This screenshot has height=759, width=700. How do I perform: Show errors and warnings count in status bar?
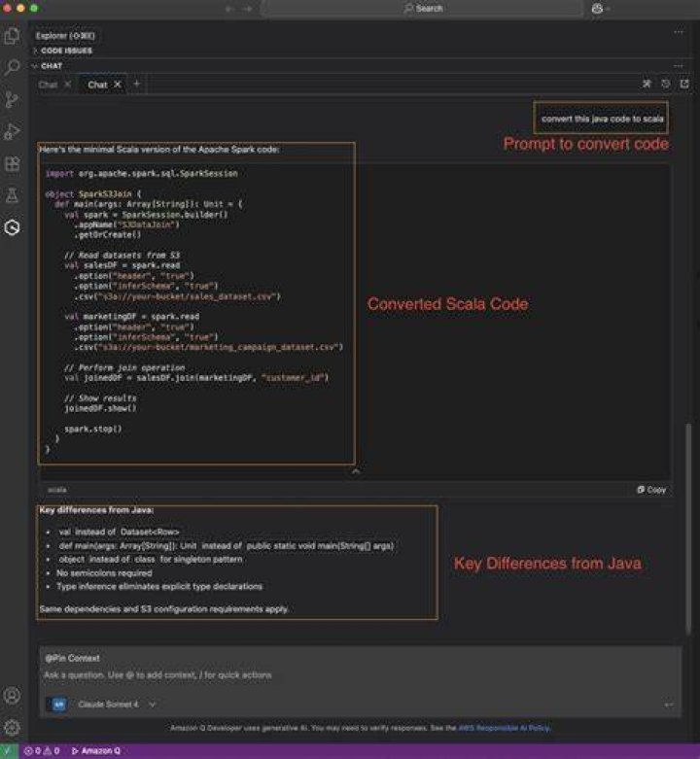[42, 751]
